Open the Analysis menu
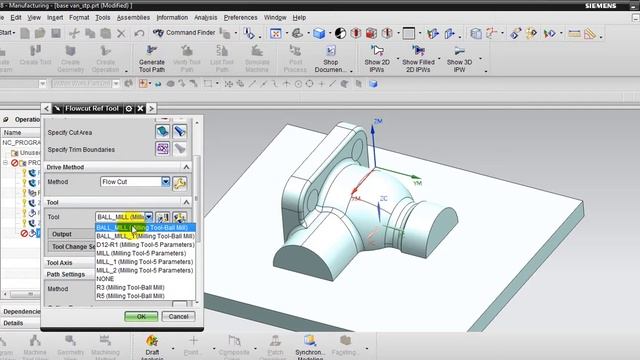 coord(206,18)
